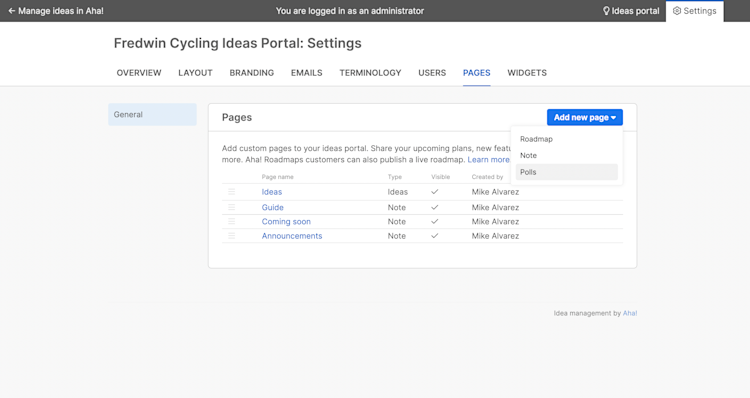
Task: Select the Pages tab
Action: pyautogui.click(x=476, y=73)
